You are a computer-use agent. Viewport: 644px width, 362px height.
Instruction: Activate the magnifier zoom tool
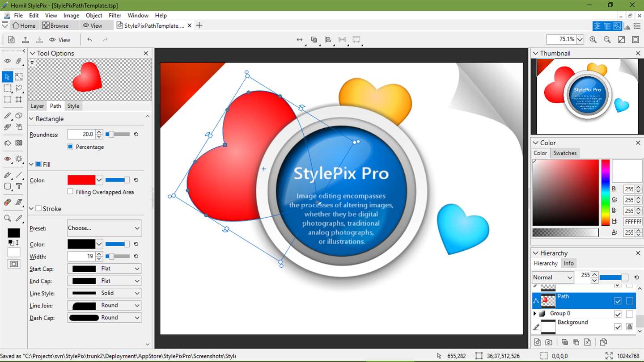tap(8, 218)
